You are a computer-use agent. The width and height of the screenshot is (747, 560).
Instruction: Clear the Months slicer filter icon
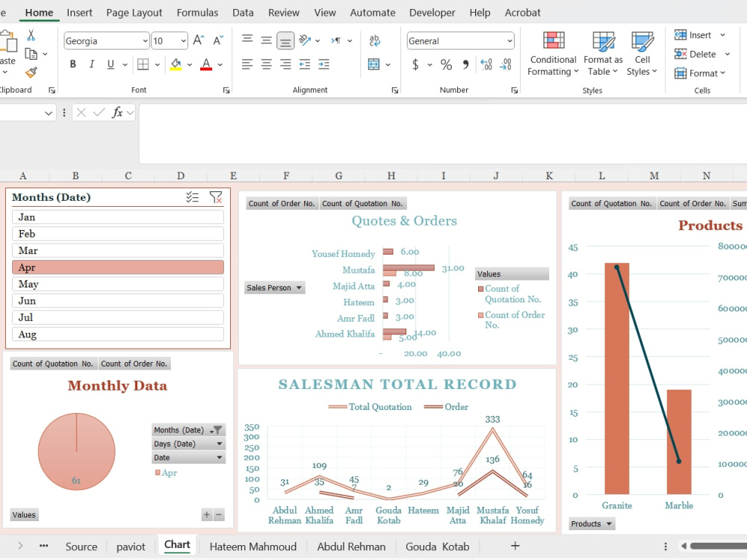point(216,197)
